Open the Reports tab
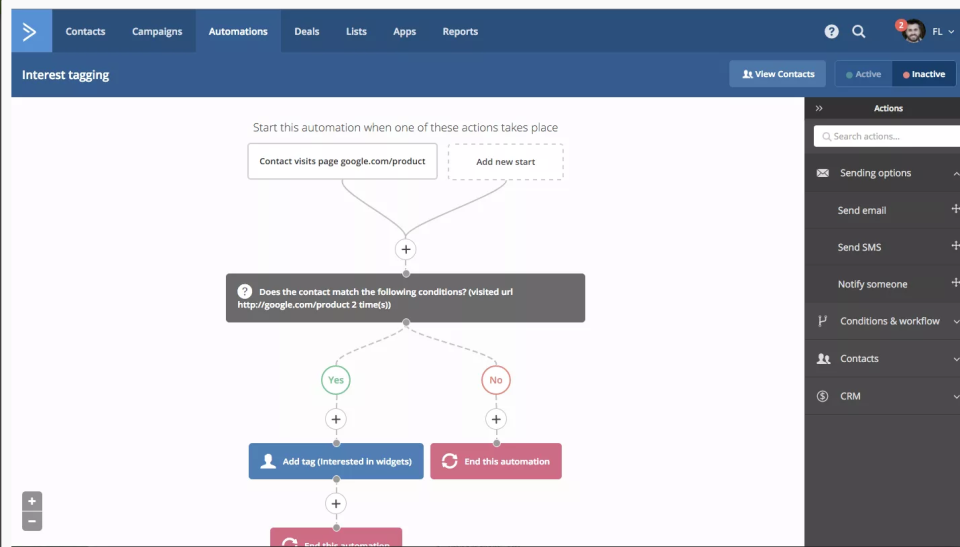This screenshot has height=547, width=960. click(460, 31)
